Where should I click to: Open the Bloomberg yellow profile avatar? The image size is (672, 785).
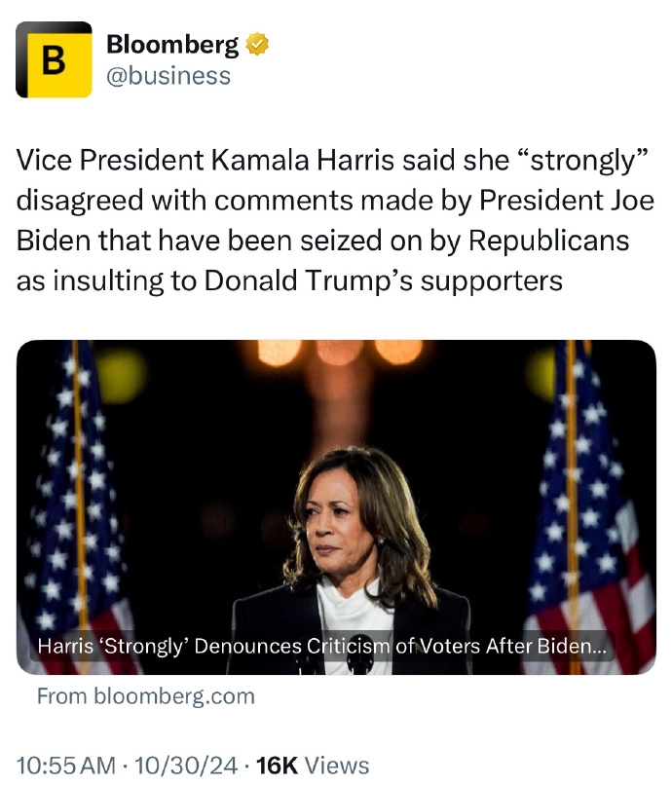point(55,59)
